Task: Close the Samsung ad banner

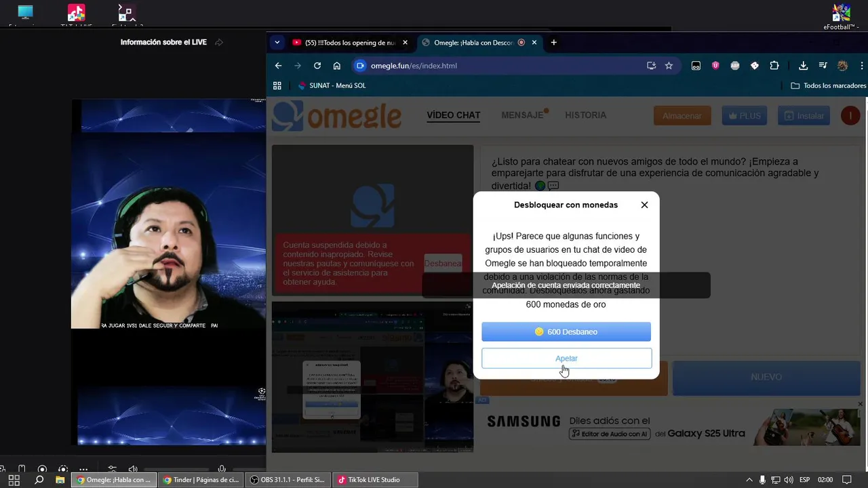Action: point(860,404)
